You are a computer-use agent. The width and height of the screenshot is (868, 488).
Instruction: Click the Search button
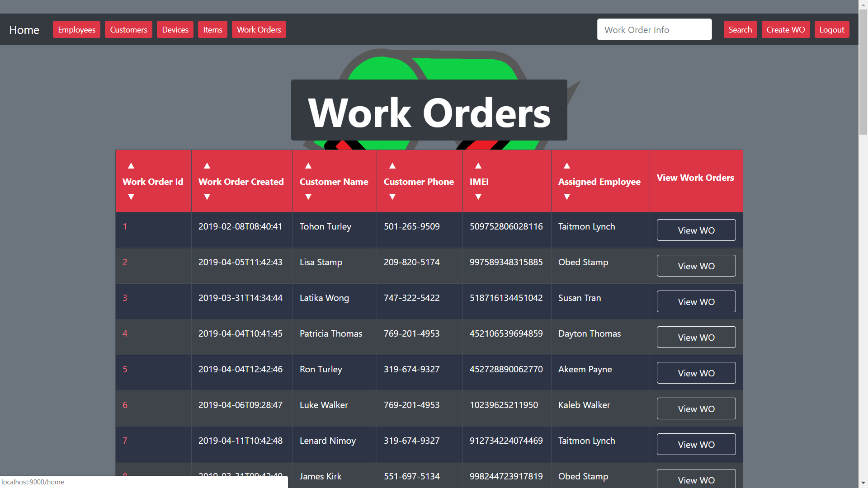(740, 30)
